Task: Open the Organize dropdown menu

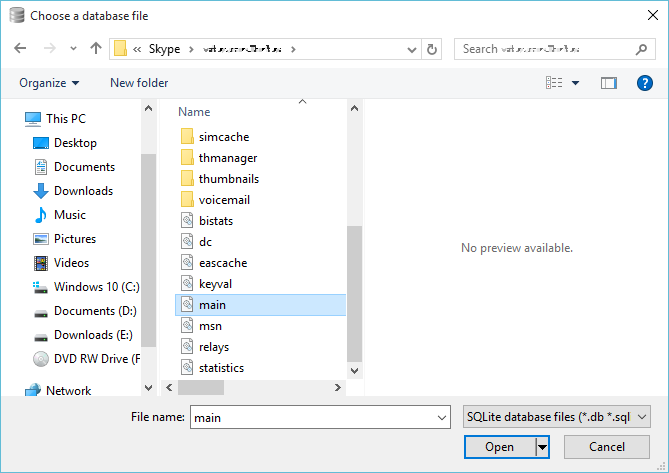Action: [49, 83]
